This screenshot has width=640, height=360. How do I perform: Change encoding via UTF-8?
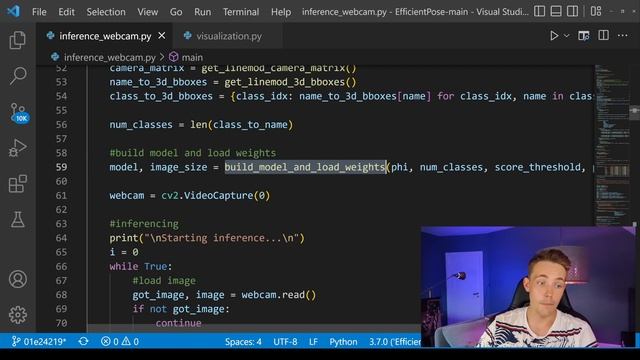285,342
